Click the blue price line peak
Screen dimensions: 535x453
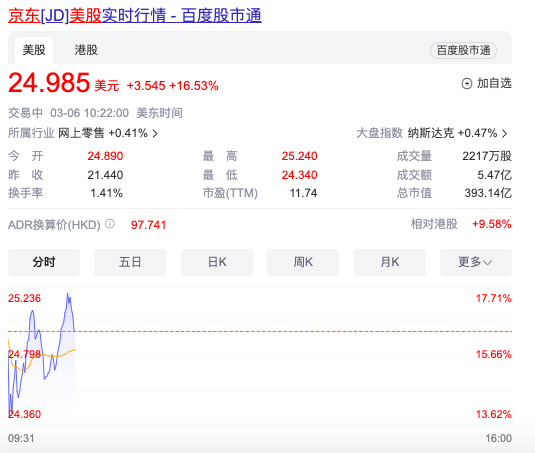tap(68, 294)
